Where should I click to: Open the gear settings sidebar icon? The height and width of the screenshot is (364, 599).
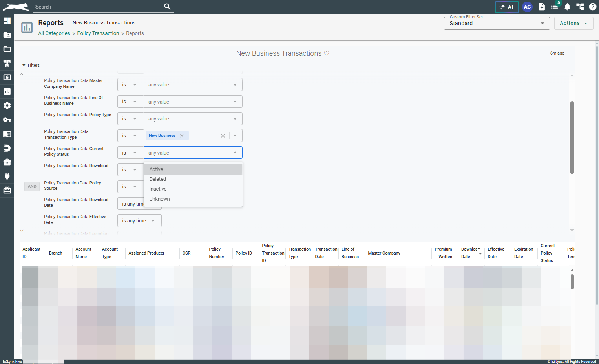pos(7,106)
